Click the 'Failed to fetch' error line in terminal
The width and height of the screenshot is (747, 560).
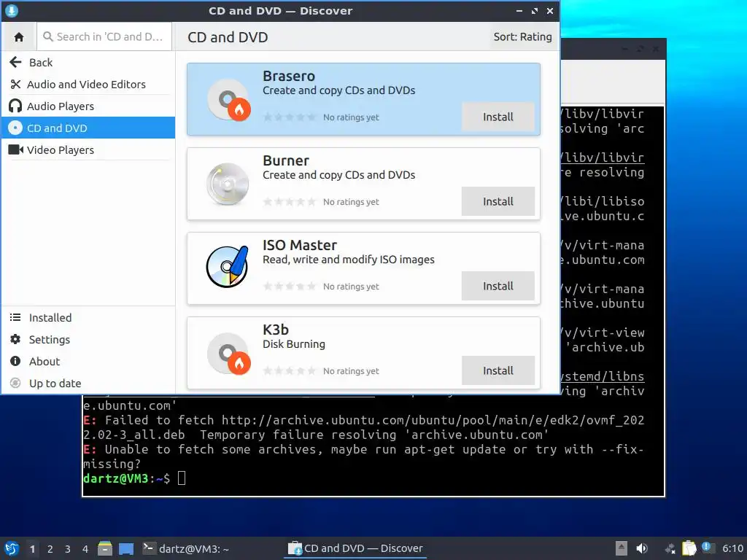tap(363, 427)
